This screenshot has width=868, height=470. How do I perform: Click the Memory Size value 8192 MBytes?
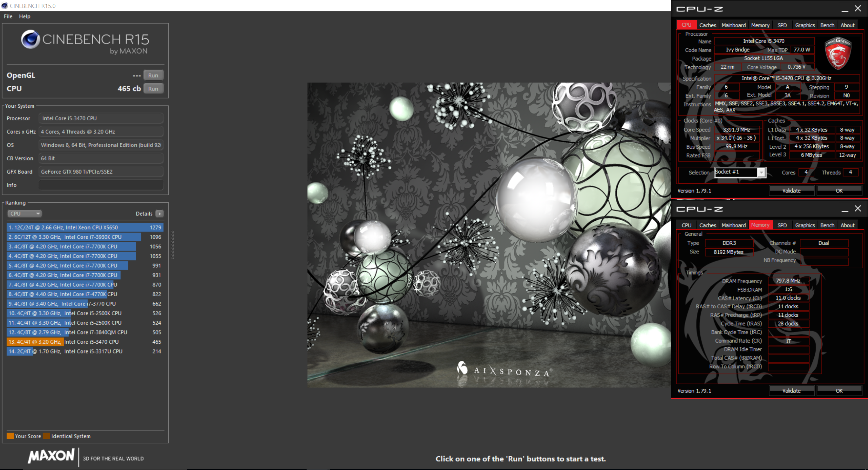[x=729, y=252]
